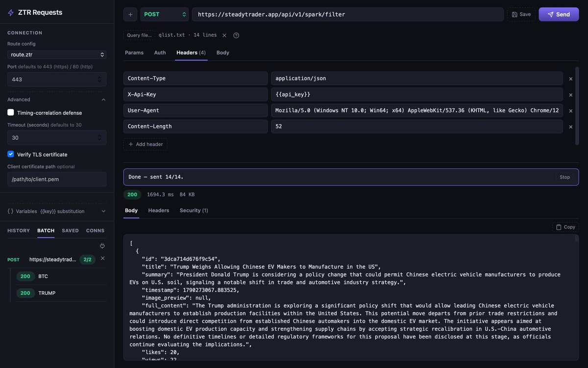Click the 84 KB response size
The height and width of the screenshot is (368, 588).
pyautogui.click(x=187, y=195)
